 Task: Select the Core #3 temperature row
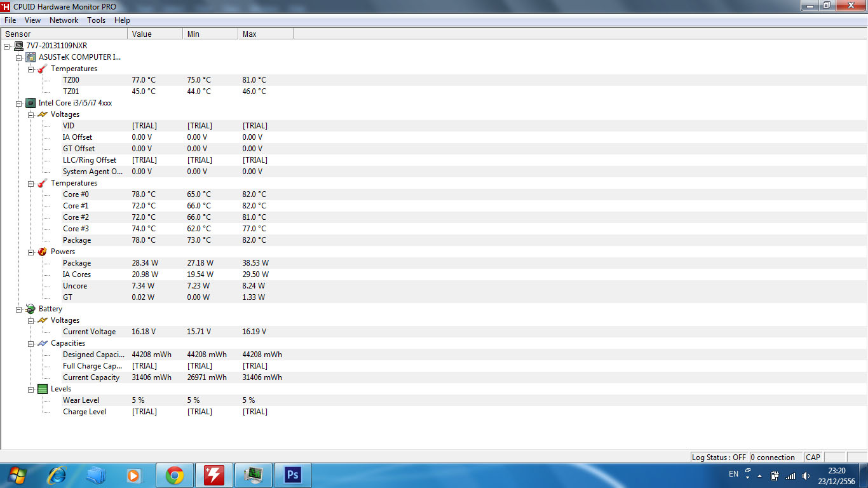pyautogui.click(x=433, y=229)
